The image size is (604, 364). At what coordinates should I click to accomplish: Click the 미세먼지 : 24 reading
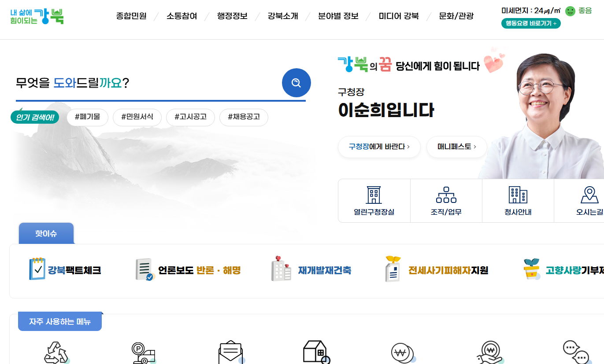click(x=531, y=11)
